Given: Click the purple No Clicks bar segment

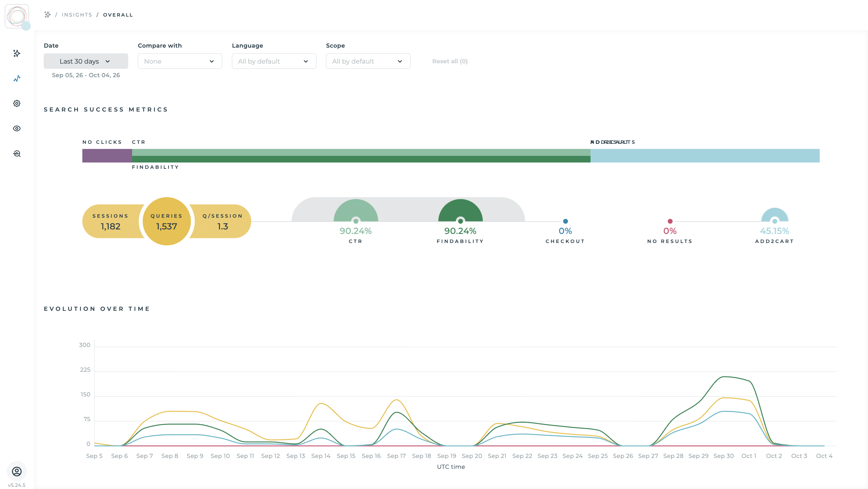Looking at the screenshot, I should (107, 156).
